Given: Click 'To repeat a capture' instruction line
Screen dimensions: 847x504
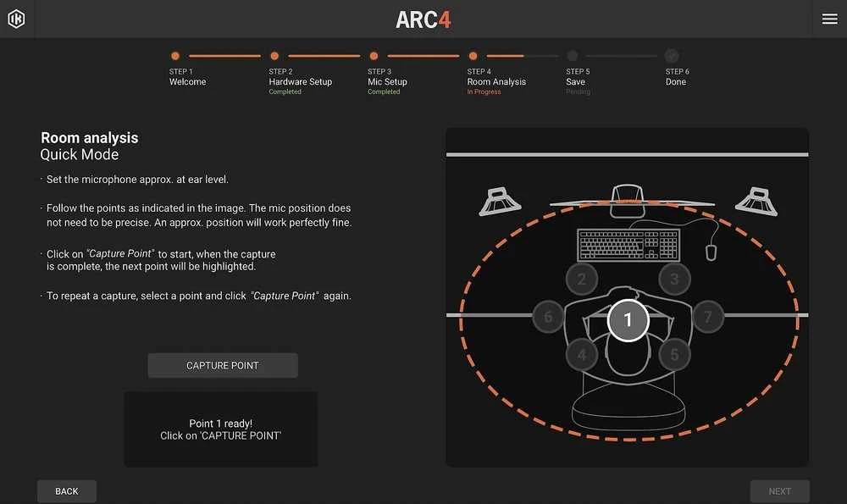Looking at the screenshot, I should [x=199, y=296].
